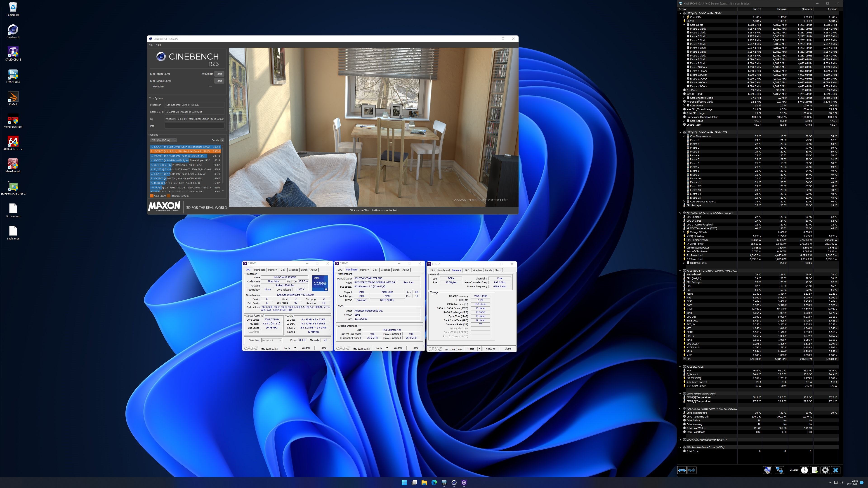Collapse ASUS EC: ASUS sensor group
This screenshot has height=488, width=868.
680,366
